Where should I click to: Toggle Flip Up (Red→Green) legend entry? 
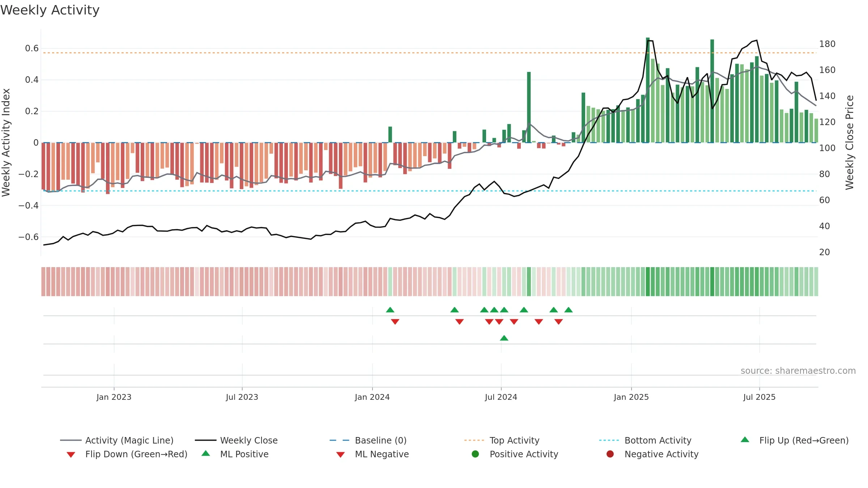coord(795,440)
